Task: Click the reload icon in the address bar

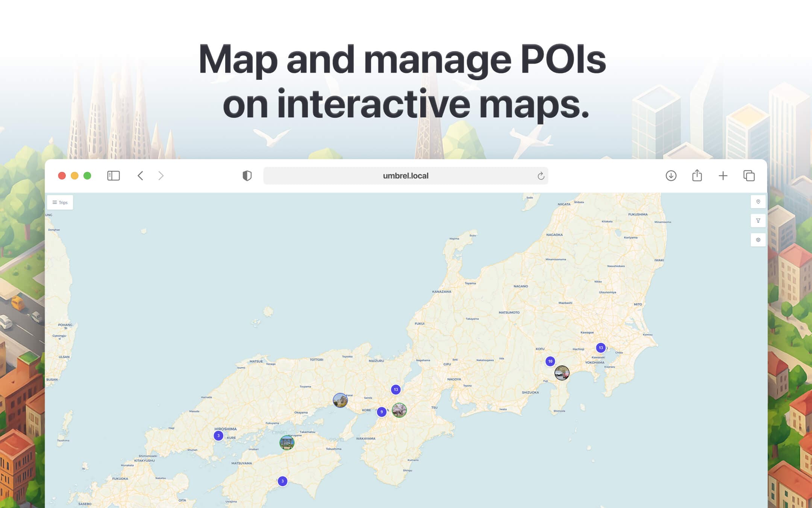Action: click(x=541, y=175)
